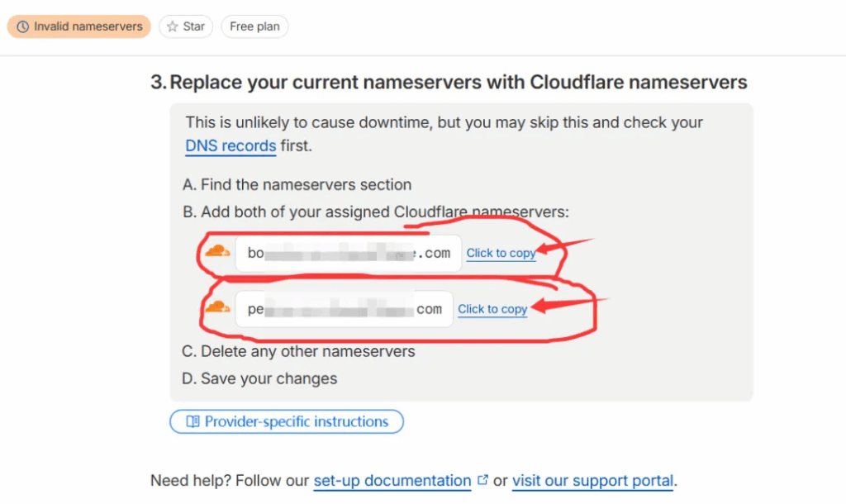This screenshot has width=846, height=504.
Task: Open the DNS records link
Action: [x=231, y=146]
